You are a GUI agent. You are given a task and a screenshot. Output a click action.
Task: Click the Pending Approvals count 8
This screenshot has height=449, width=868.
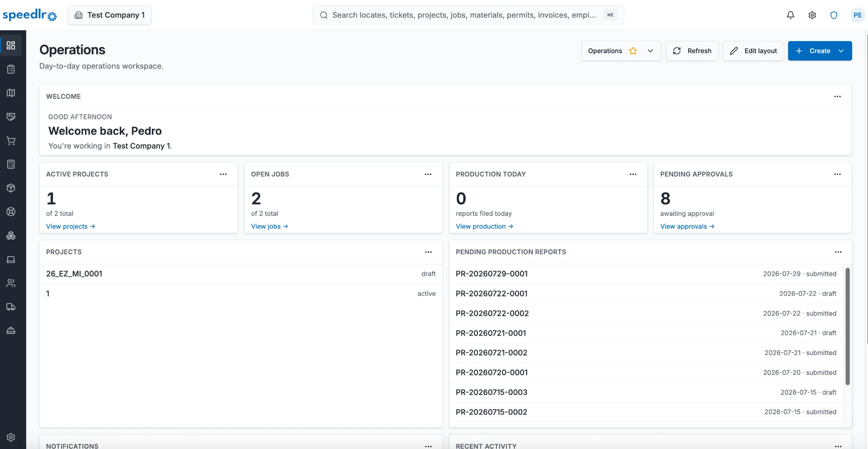point(665,199)
